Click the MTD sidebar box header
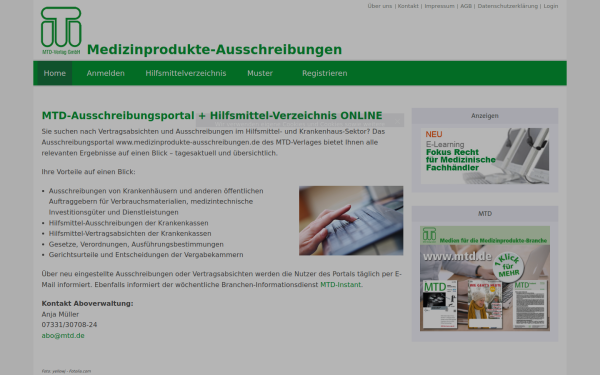The image size is (600, 375). pos(485,214)
